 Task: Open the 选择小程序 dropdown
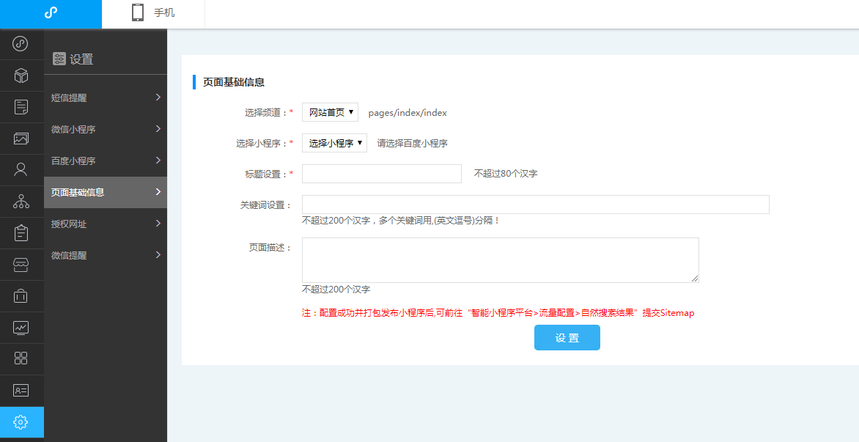(334, 143)
